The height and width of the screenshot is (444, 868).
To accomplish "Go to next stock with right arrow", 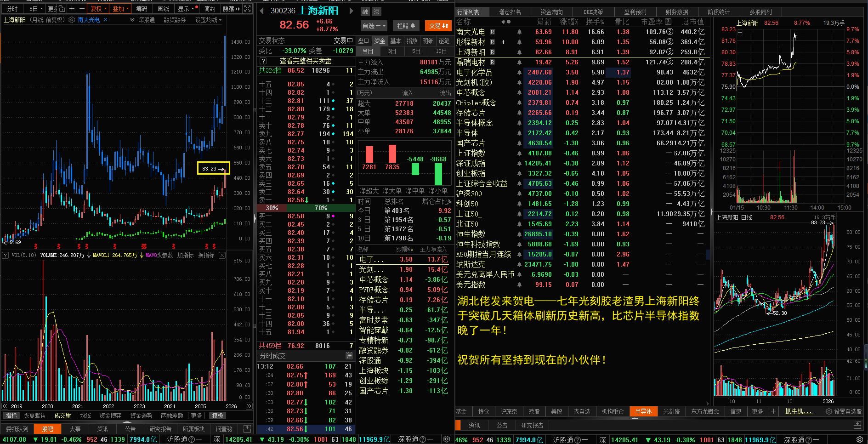I will tap(352, 11).
